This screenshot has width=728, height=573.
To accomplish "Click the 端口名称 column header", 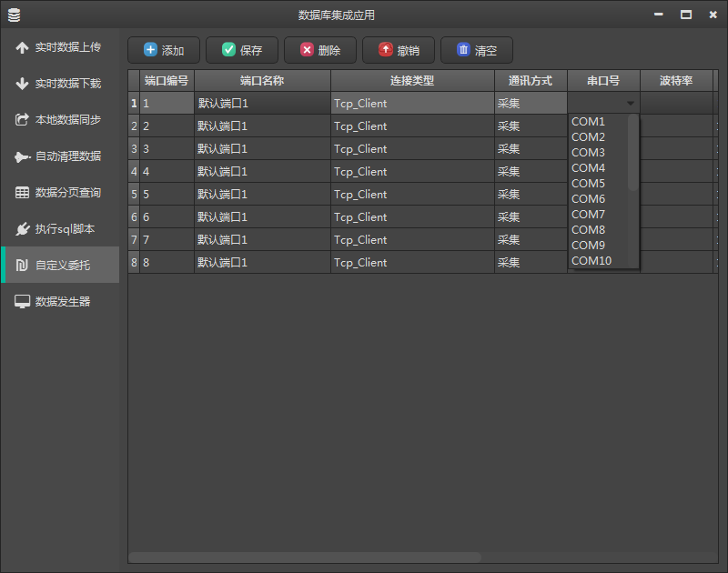I will (262, 81).
